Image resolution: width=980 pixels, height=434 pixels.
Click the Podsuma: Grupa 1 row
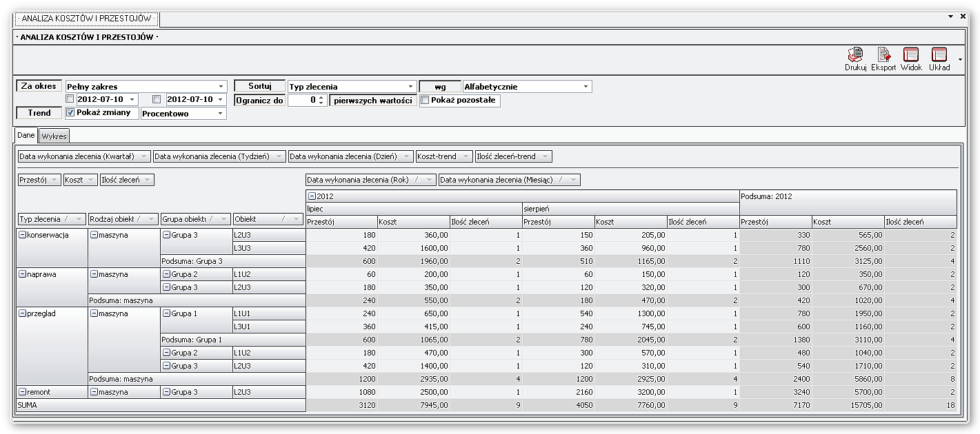click(x=232, y=340)
